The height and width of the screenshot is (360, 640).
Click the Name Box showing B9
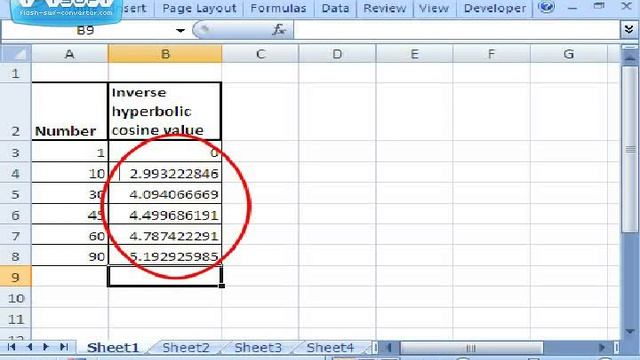(x=86, y=30)
